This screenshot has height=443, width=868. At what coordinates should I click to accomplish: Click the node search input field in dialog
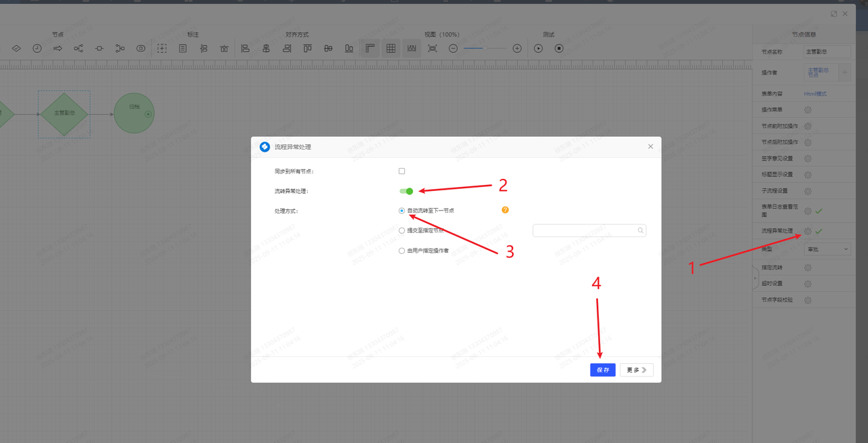click(586, 231)
